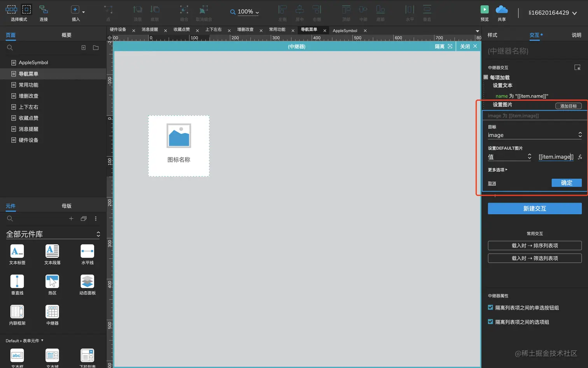Click the 取消组合 ungroup icon
Viewport: 588px width, 368px height.
click(x=204, y=9)
